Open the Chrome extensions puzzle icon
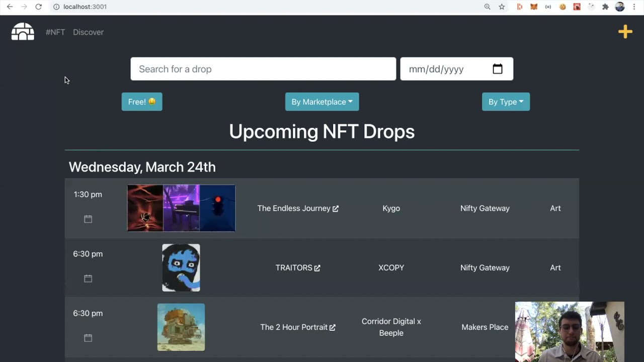The width and height of the screenshot is (644, 362). coord(605,7)
